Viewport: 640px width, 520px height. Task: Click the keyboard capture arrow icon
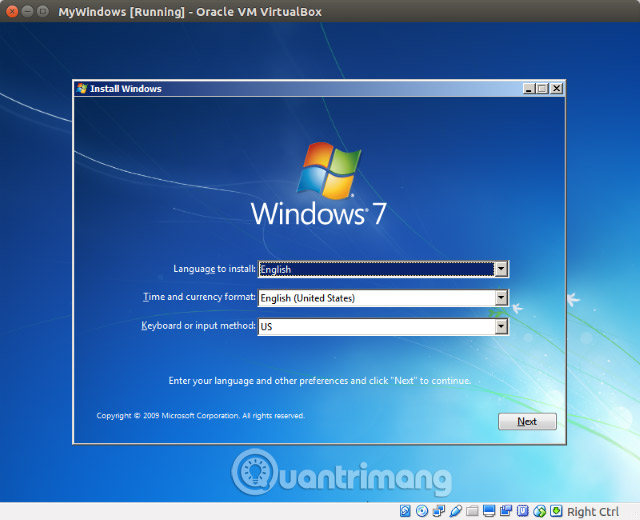(x=556, y=511)
